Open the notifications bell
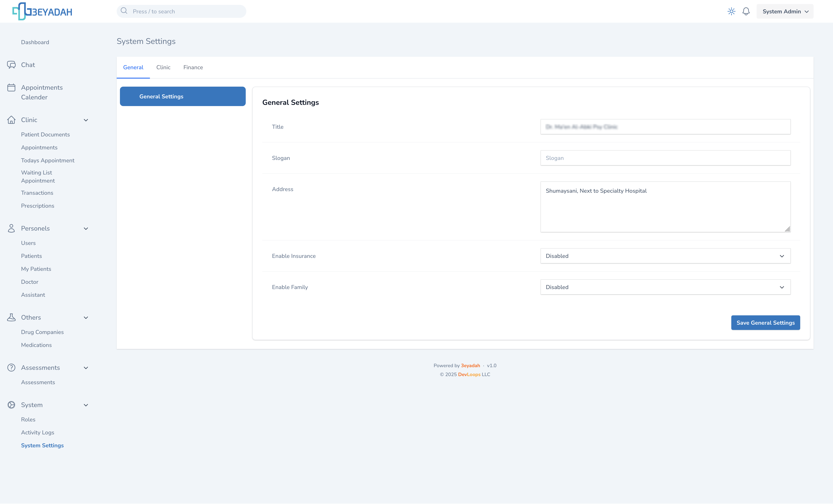Screen dimensions: 833x504 point(746,12)
